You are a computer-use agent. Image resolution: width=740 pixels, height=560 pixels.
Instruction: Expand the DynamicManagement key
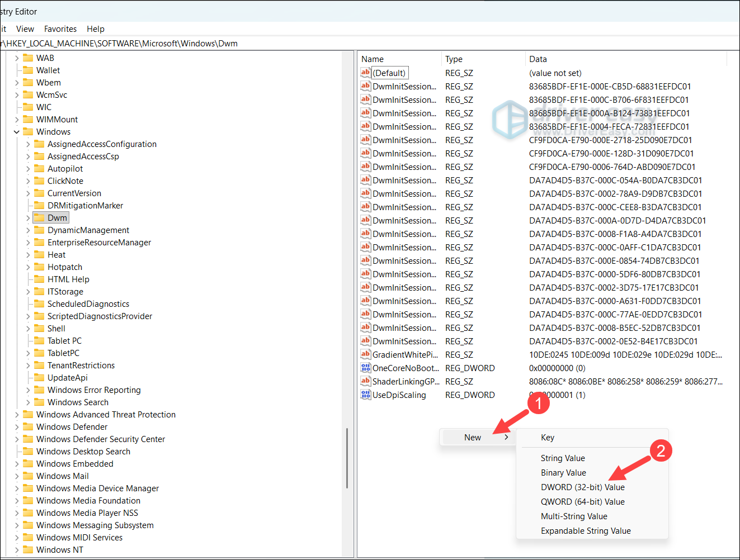[28, 230]
